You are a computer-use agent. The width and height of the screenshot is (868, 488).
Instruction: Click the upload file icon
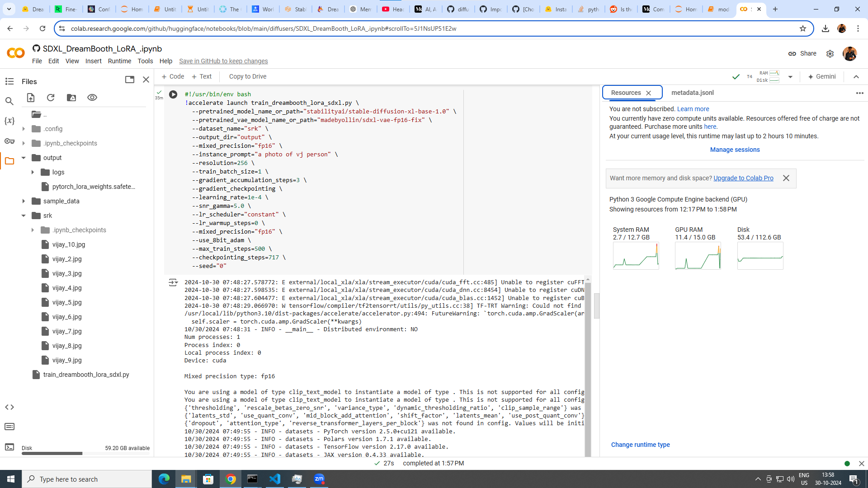coord(31,98)
